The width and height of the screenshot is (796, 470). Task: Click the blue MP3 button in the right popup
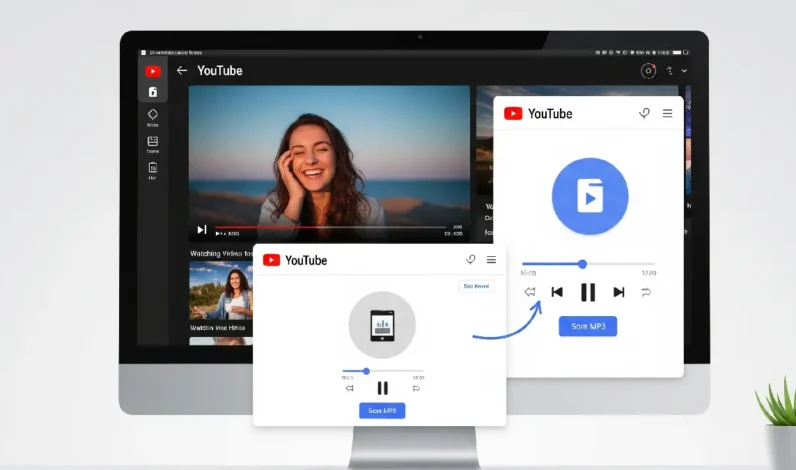[x=588, y=326]
